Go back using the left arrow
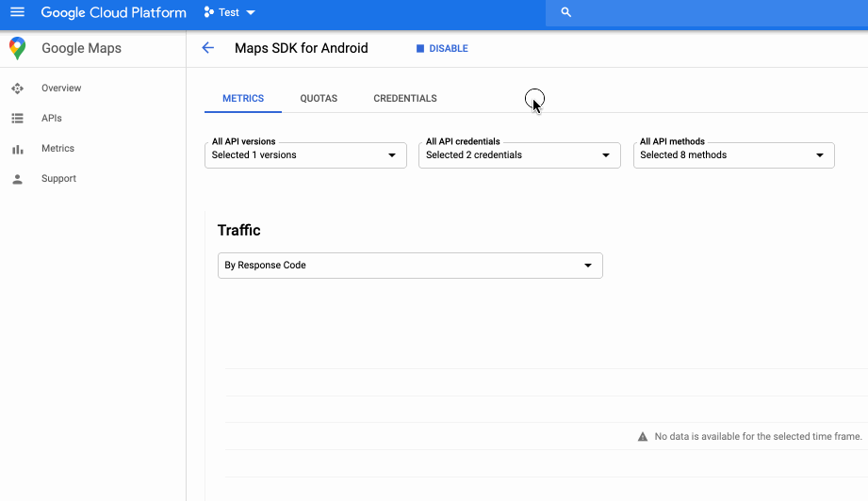 click(207, 48)
